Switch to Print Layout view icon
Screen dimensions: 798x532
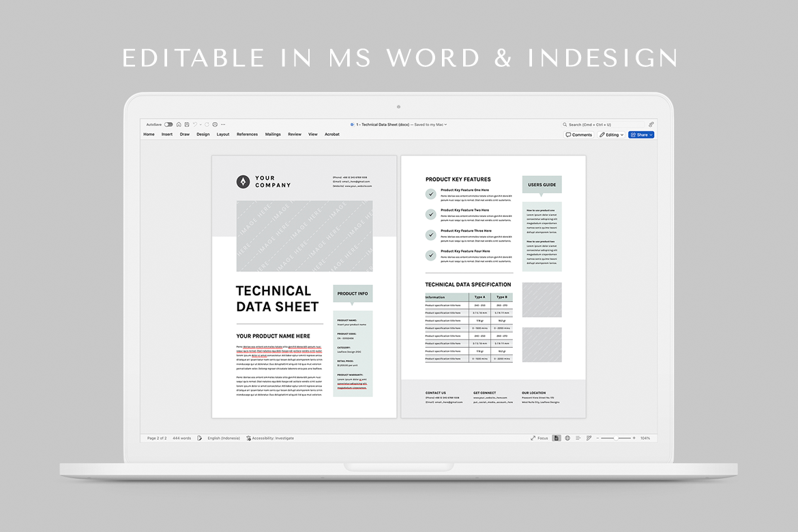coord(557,438)
